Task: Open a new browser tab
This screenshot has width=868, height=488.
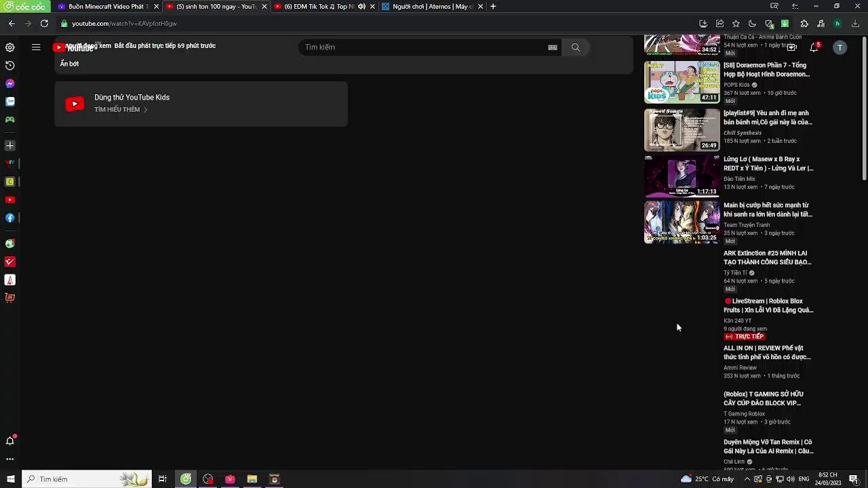Action: 493,6
